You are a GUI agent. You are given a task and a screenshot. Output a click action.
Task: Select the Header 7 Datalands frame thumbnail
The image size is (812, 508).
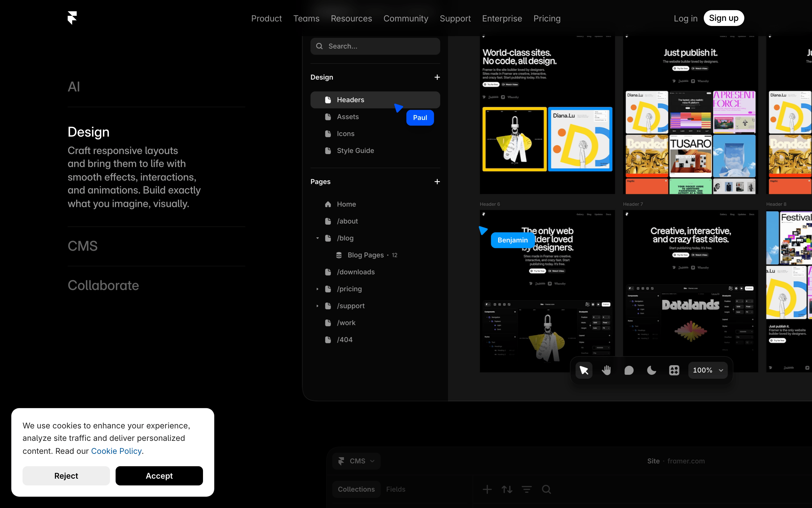pos(690,291)
